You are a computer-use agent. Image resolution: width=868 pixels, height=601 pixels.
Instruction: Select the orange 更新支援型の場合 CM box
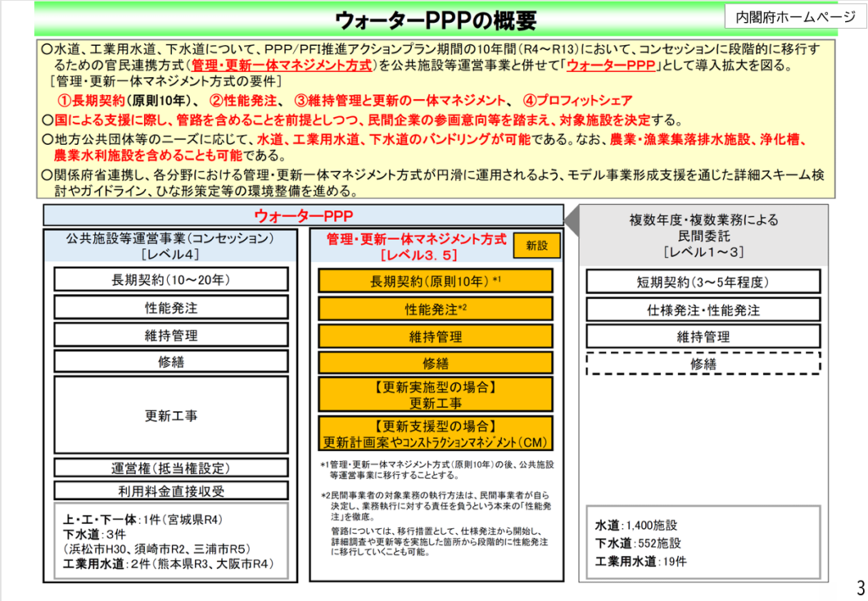tap(436, 433)
